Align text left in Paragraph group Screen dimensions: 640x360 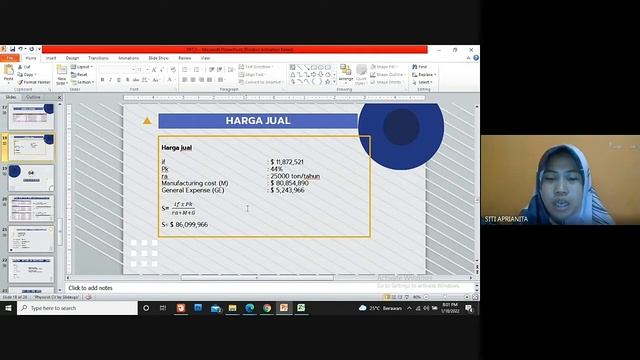(184, 80)
